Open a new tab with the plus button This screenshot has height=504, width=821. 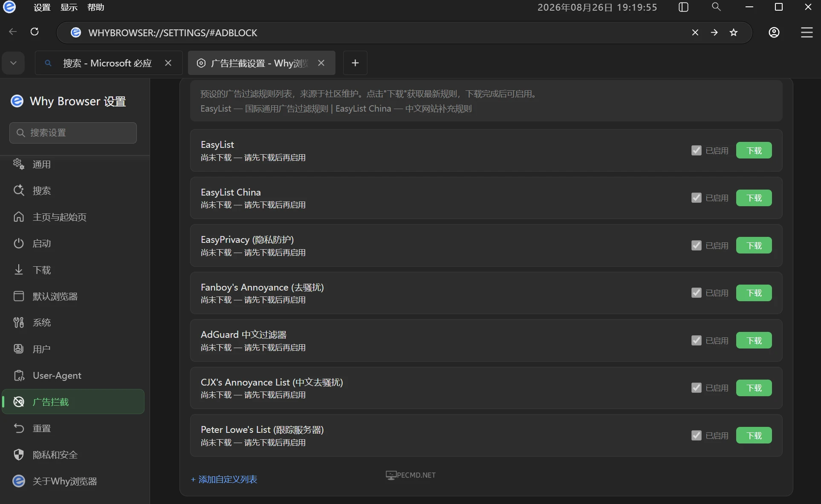(355, 63)
